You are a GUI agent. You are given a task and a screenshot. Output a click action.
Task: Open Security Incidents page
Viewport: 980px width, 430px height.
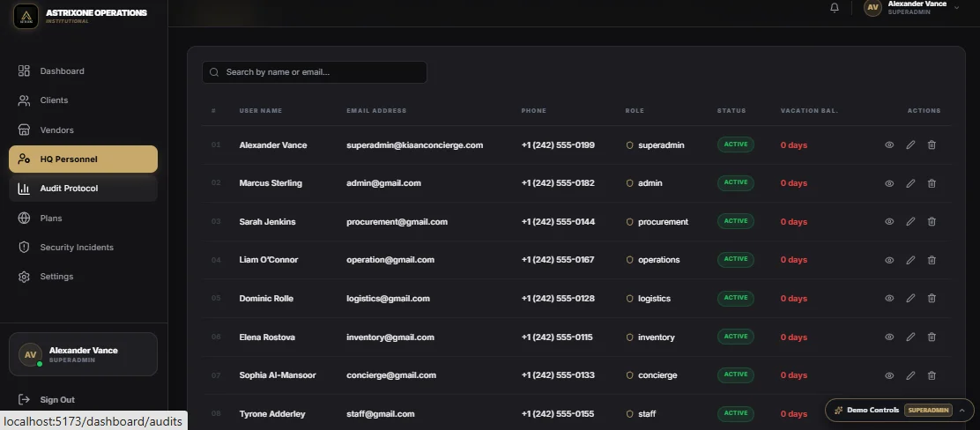click(83, 248)
